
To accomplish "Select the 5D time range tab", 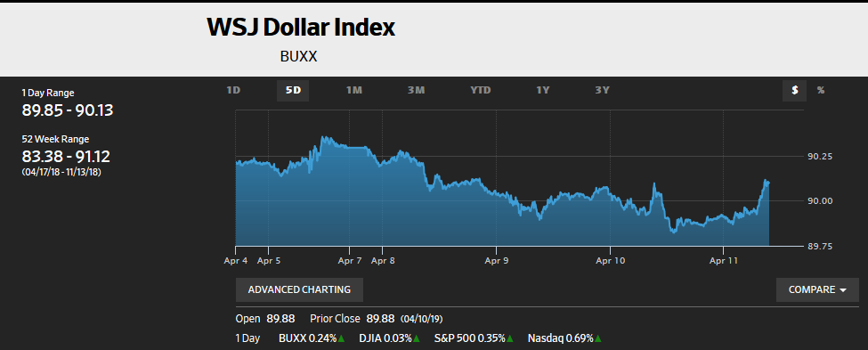I will pyautogui.click(x=293, y=90).
